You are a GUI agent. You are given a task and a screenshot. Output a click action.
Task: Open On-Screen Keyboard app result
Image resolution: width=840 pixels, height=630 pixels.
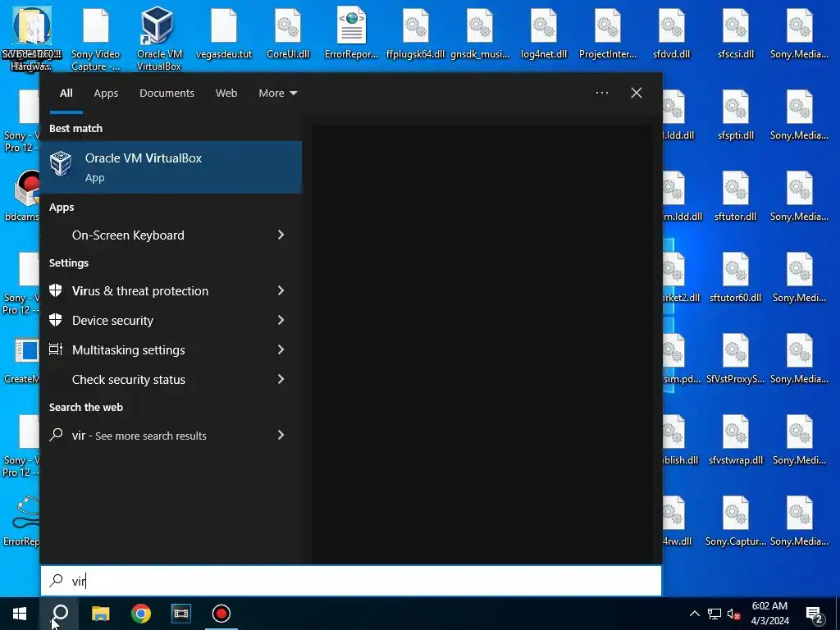[x=161, y=235]
